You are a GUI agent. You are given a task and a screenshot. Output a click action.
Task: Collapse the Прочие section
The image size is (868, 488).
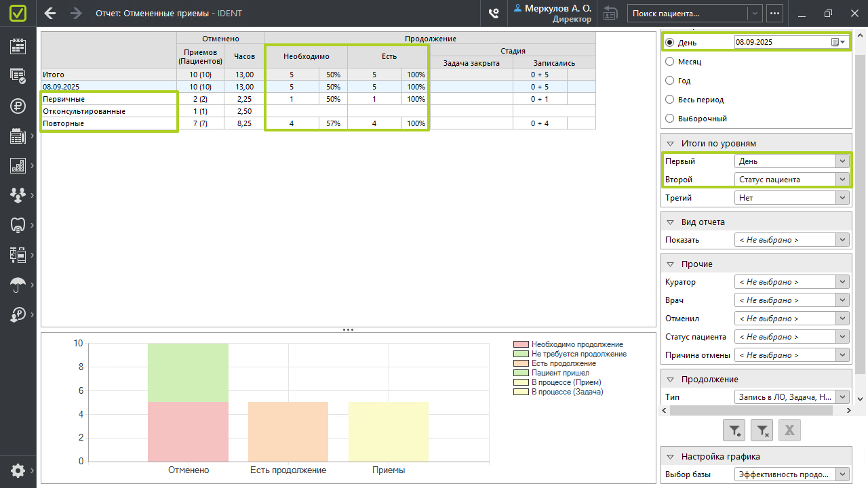670,264
